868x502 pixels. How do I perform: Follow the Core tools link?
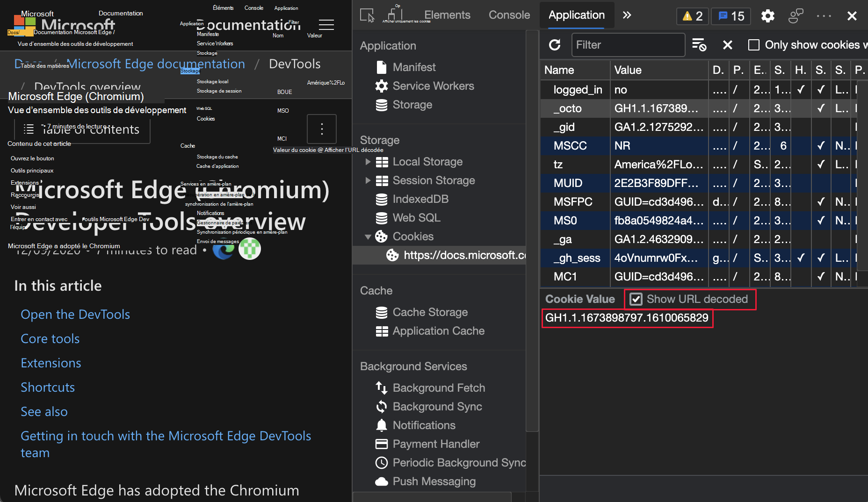50,339
